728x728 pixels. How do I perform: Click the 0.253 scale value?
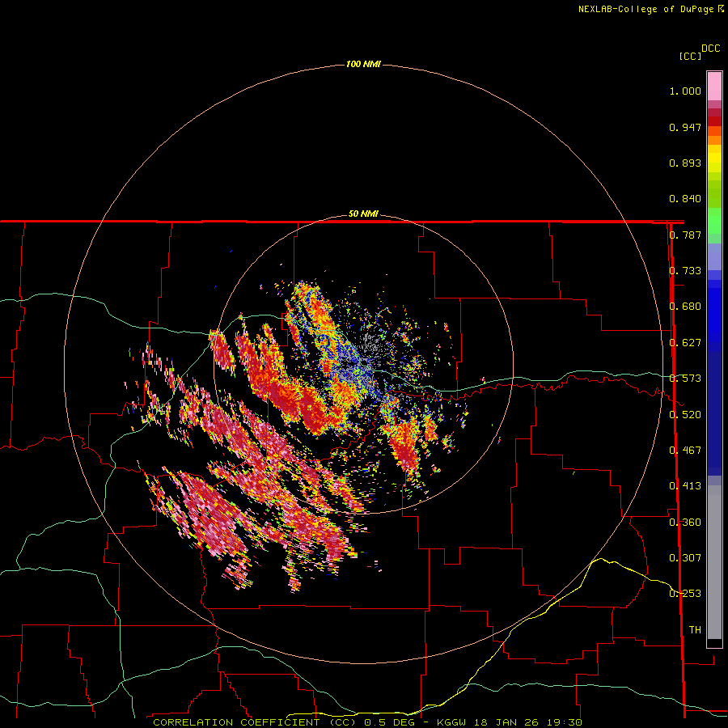(685, 594)
